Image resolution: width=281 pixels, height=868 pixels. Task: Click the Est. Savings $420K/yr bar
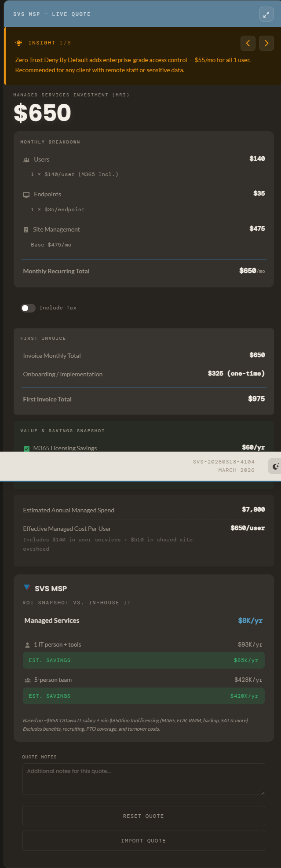pyautogui.click(x=143, y=696)
